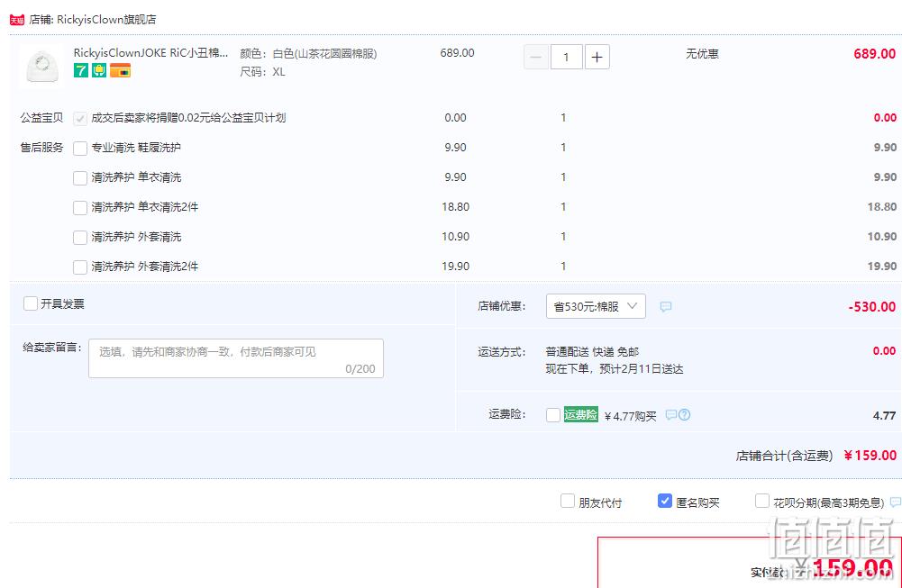Open the RickyisClownJOKE product title

(150, 53)
